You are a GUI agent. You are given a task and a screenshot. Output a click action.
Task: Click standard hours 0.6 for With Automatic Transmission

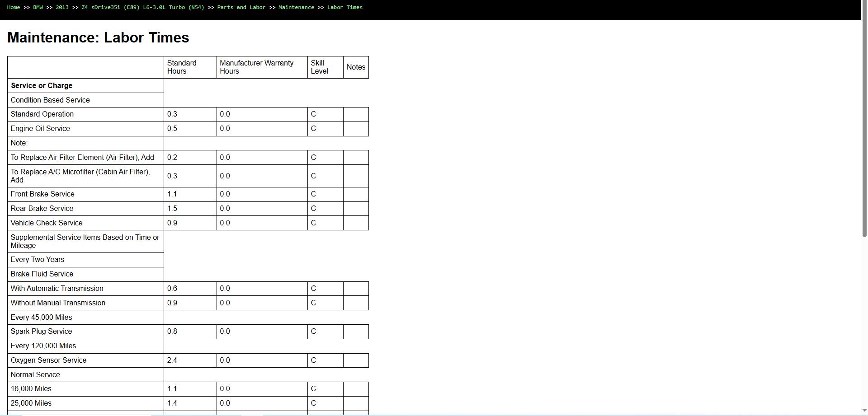[190, 289]
